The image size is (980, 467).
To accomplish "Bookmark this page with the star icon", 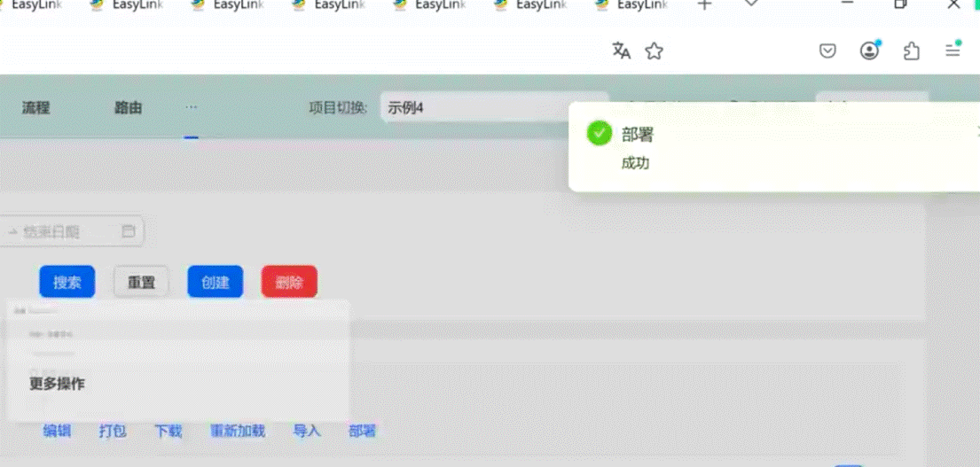I will [654, 51].
